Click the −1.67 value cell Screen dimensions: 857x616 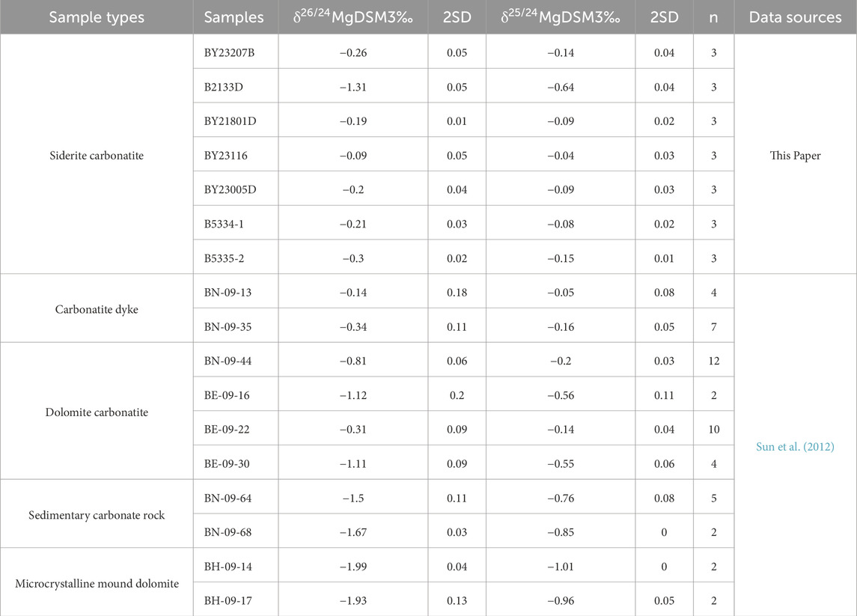(353, 531)
